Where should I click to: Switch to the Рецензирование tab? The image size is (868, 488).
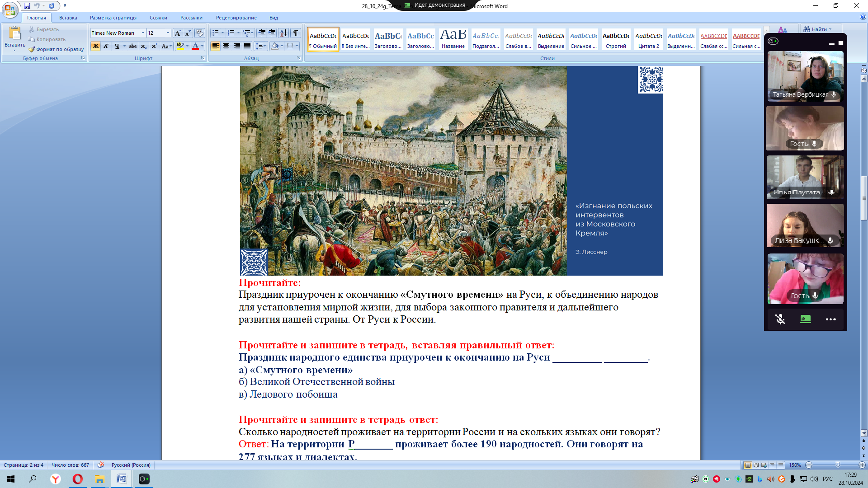[236, 18]
